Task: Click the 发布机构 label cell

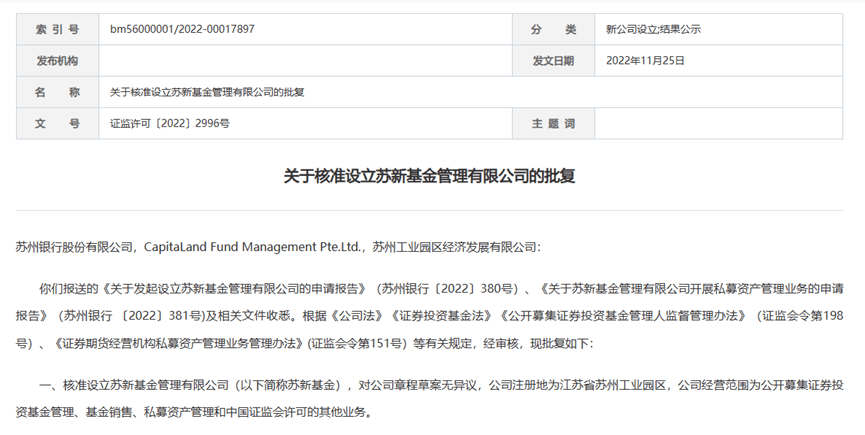Action: pos(57,61)
